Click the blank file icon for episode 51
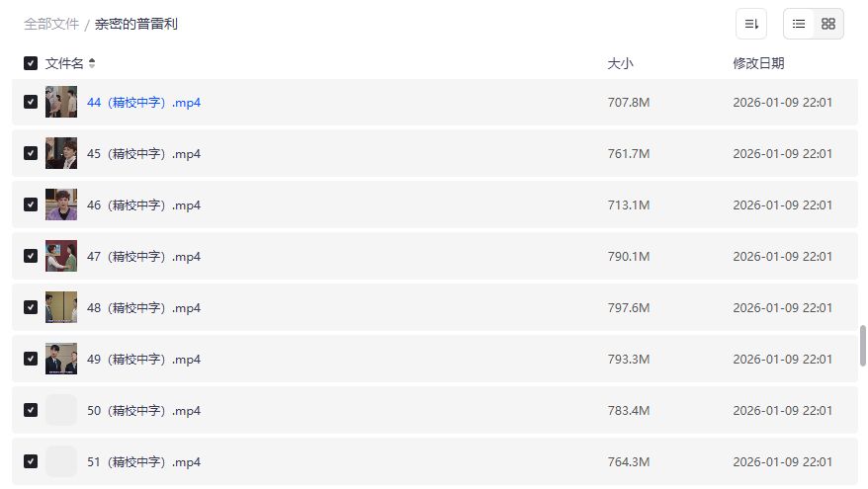Viewport: 868px width, 489px height. pos(61,461)
